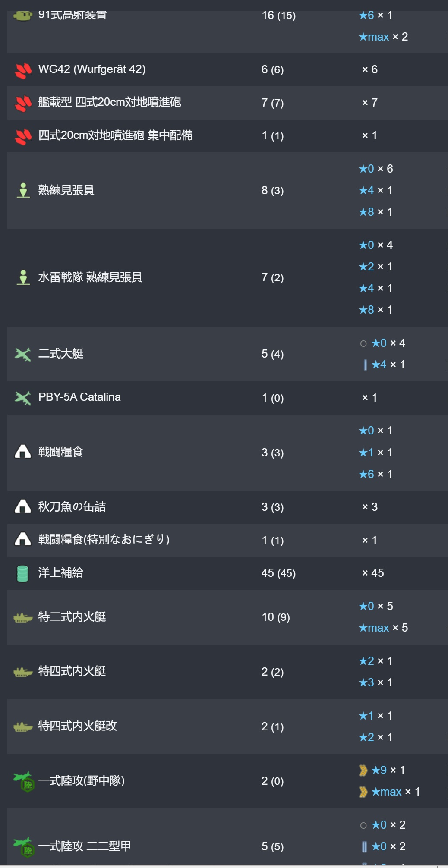448x868 pixels.
Task: Click the 特二式内火艇 tank icon
Action: pos(23,618)
